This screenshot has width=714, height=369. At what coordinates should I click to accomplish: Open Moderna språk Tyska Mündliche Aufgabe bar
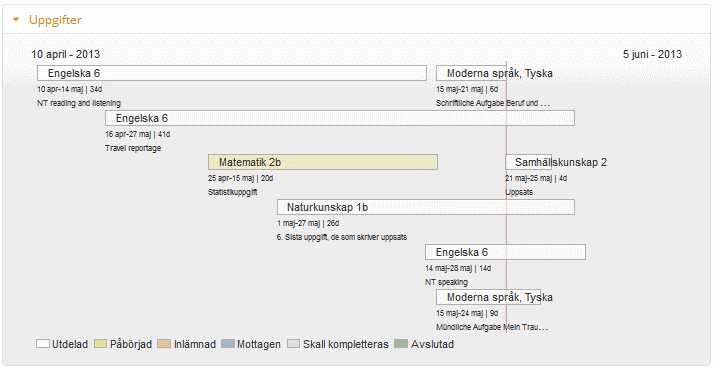[x=489, y=297]
